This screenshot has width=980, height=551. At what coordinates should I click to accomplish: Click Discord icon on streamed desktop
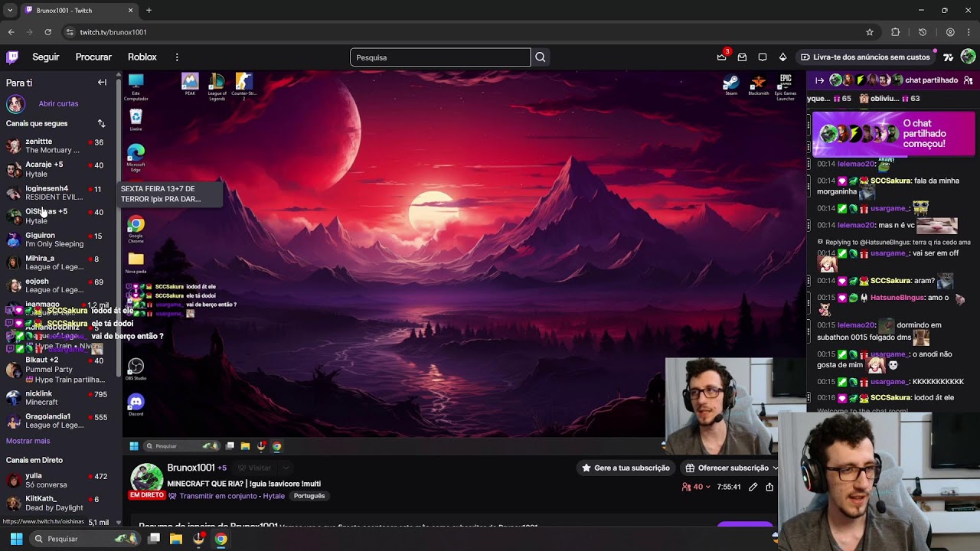click(x=136, y=405)
